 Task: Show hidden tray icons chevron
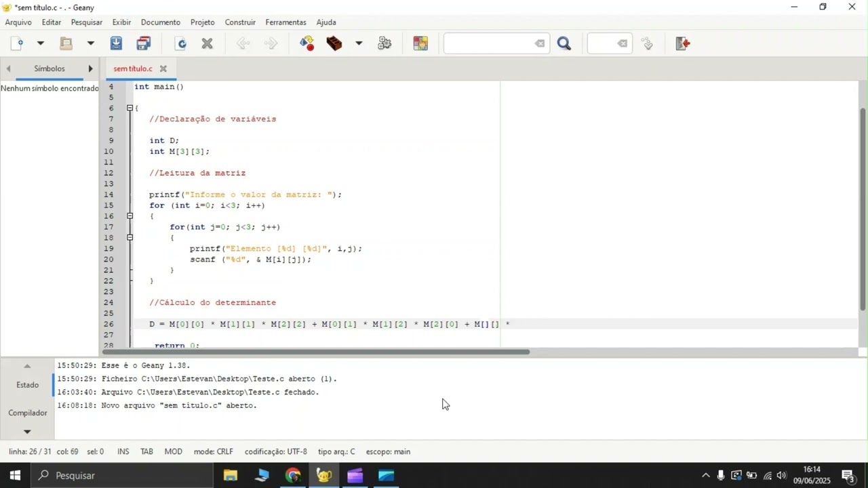click(x=705, y=476)
